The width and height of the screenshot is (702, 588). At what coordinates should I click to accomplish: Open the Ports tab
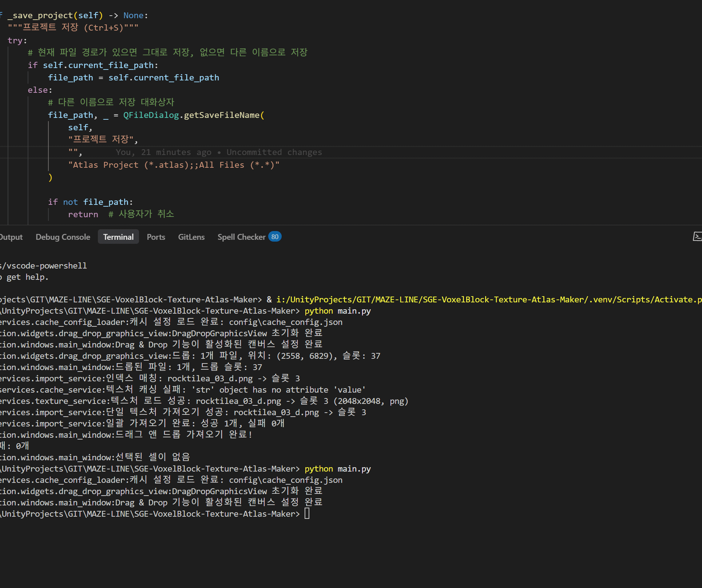click(x=156, y=237)
